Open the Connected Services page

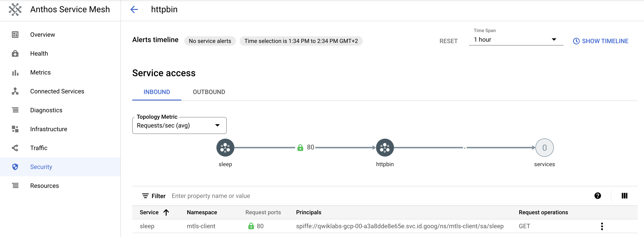pyautogui.click(x=60, y=91)
